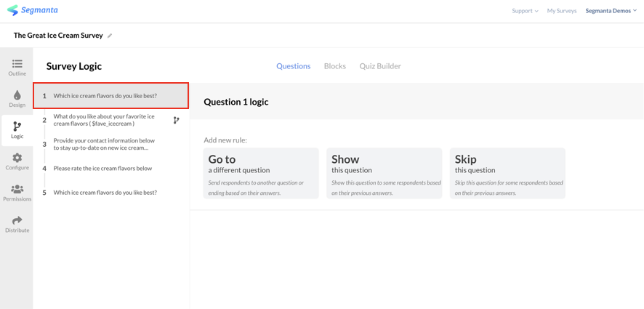Image resolution: width=644 pixels, height=309 pixels.
Task: Expand the Support dropdown menu
Action: coord(525,11)
